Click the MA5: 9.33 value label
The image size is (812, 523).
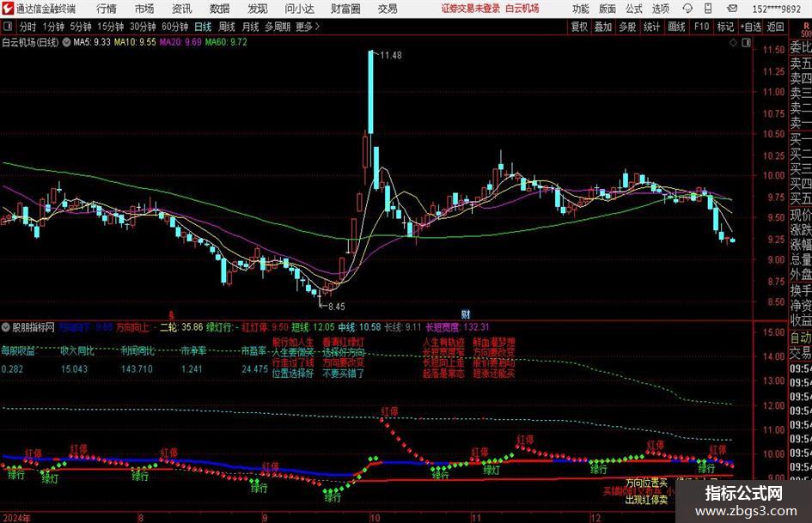pyautogui.click(x=92, y=42)
